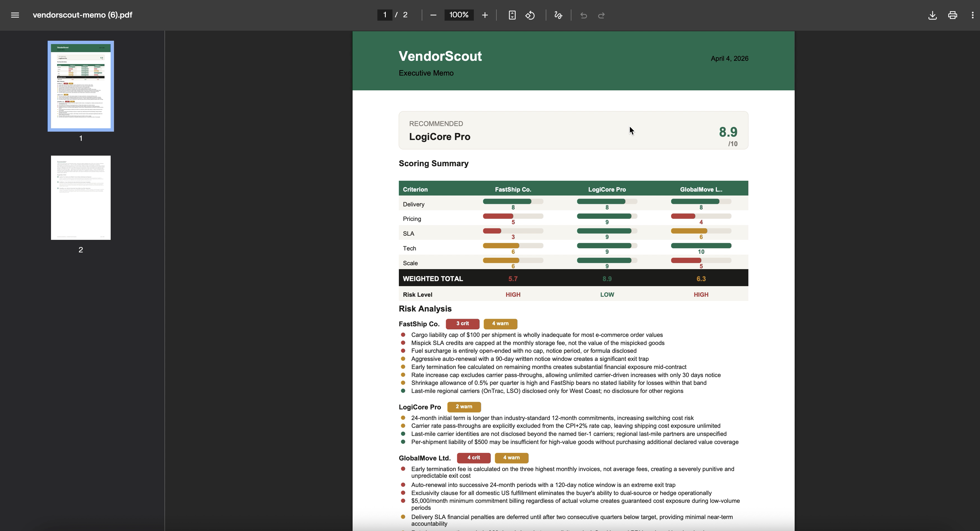The width and height of the screenshot is (980, 531).
Task: Click LogiCore Pro Pricing score bar
Action: (x=607, y=216)
